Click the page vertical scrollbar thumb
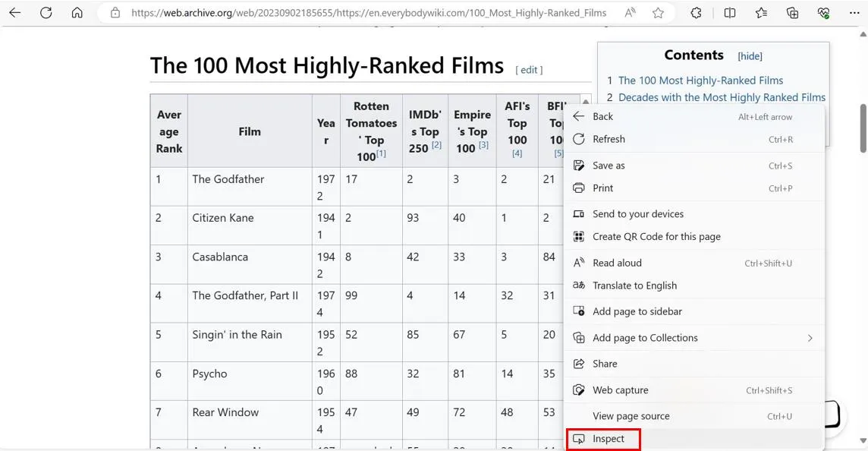 [x=863, y=128]
